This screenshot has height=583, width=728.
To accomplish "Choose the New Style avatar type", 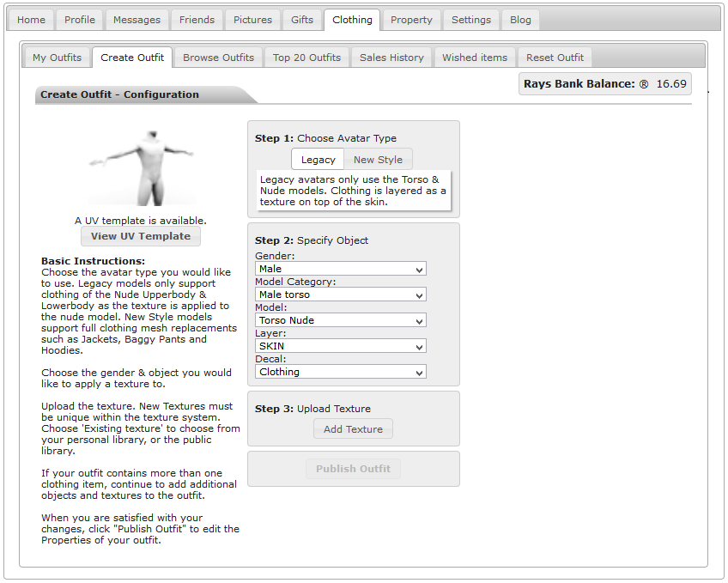I will click(378, 160).
